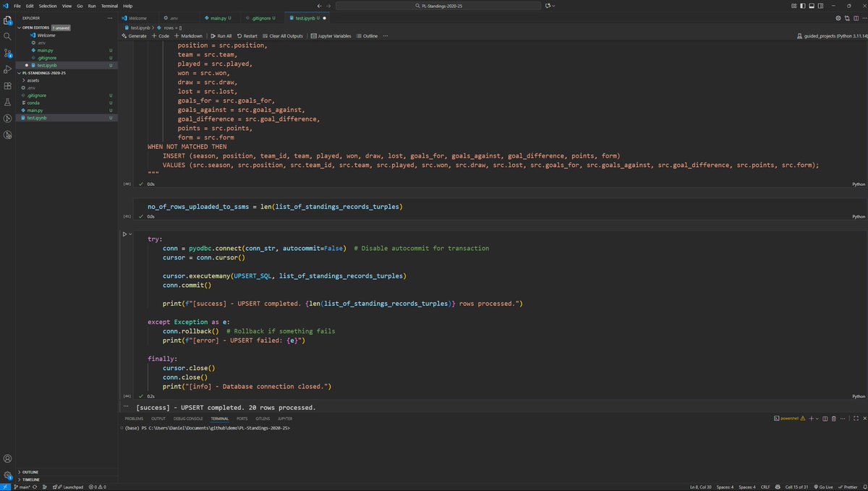Open the Accounts icon in activity bar

[7, 458]
